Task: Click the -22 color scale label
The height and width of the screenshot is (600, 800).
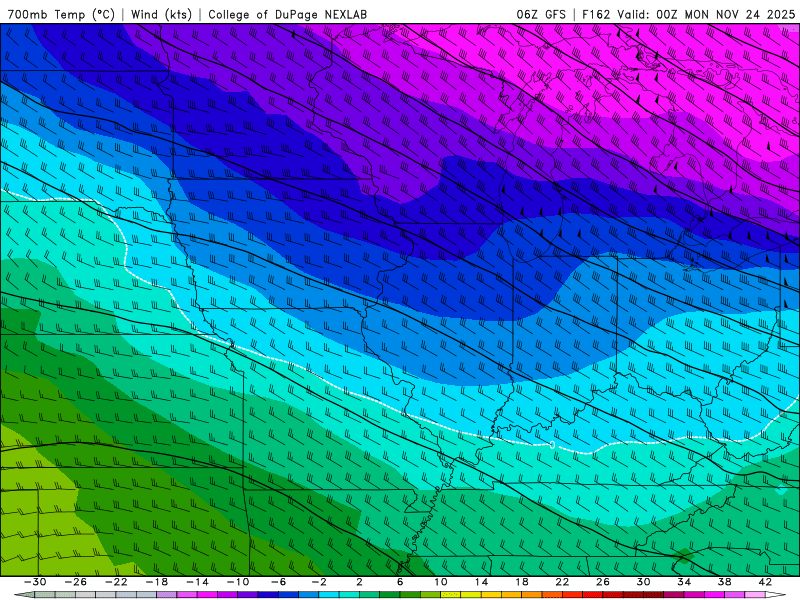Action: (x=116, y=582)
